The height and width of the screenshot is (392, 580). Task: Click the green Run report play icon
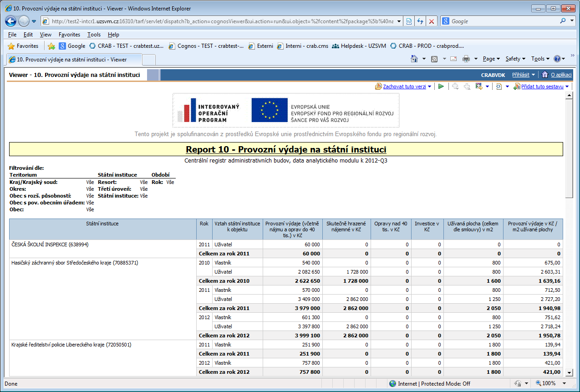point(441,87)
